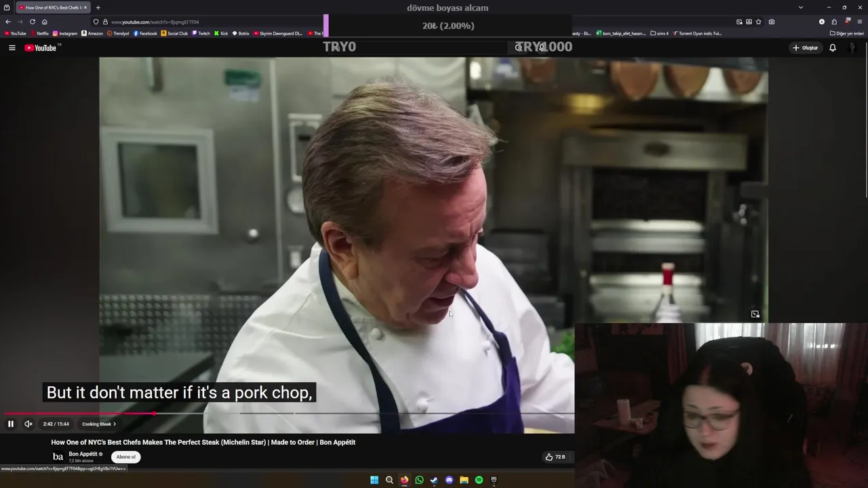
Task: Subscribe using the Abone ol button
Action: coord(126,457)
